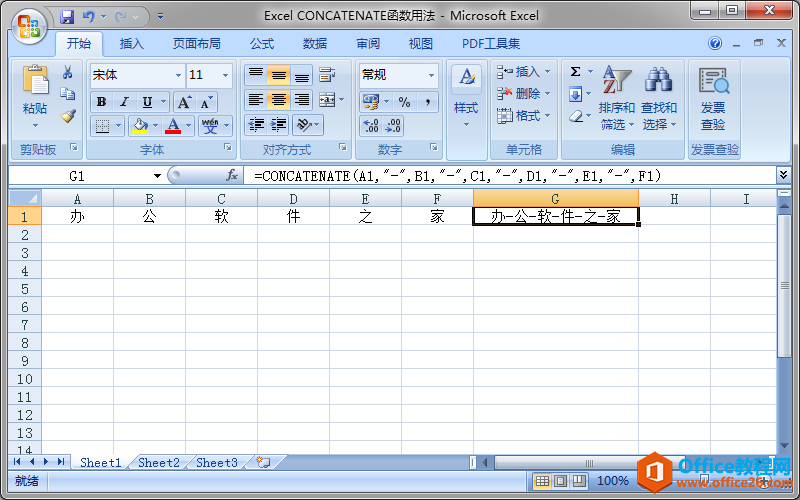
Task: Open the 排序和筛选 sort and filter menu
Action: (616, 97)
